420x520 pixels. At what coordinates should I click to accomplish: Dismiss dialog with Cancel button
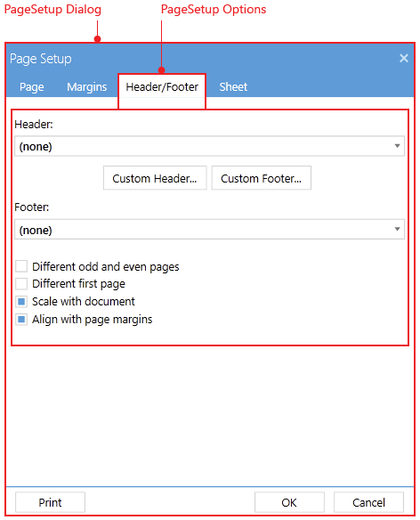pyautogui.click(x=368, y=502)
